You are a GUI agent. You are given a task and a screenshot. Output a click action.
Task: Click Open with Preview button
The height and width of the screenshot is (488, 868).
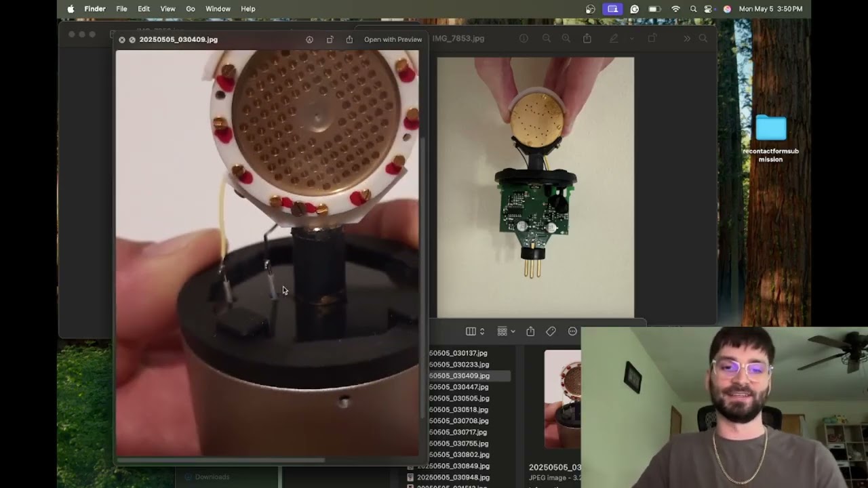393,39
